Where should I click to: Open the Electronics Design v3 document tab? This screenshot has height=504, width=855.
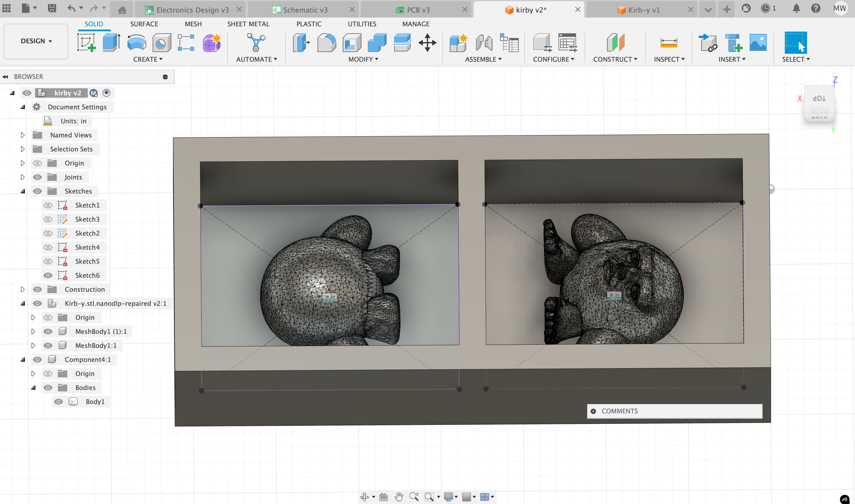pyautogui.click(x=191, y=10)
